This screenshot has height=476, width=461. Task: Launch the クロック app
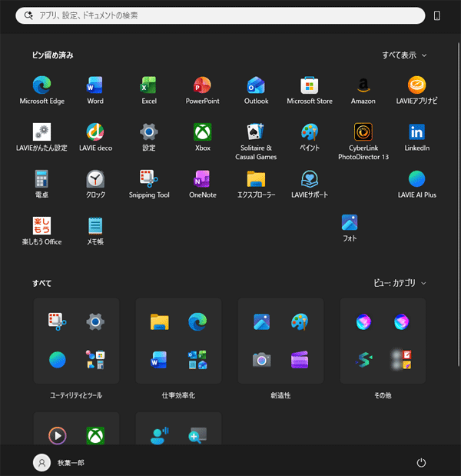point(95,185)
